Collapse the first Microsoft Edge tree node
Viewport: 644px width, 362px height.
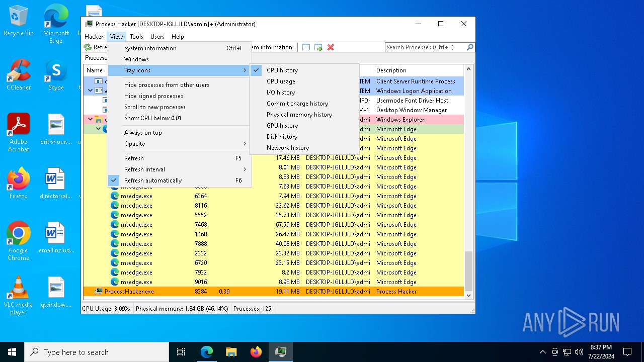pos(99,129)
